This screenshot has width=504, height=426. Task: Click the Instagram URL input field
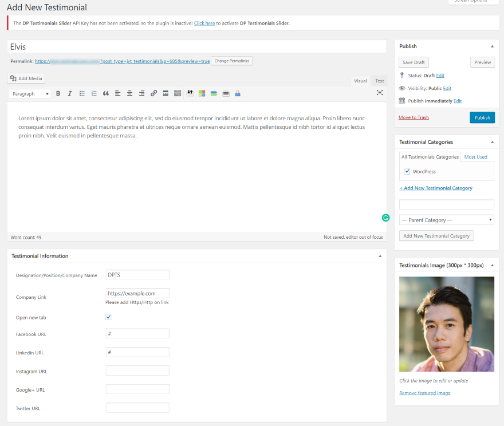coord(137,370)
